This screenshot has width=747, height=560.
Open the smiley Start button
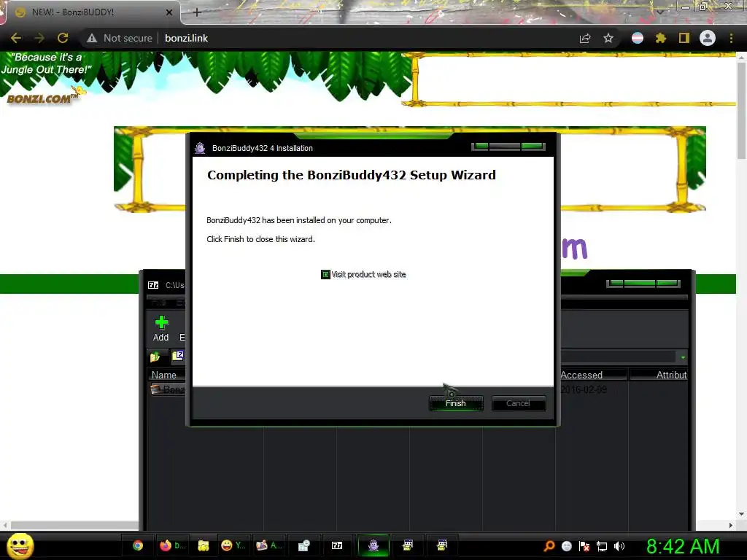[x=20, y=546]
